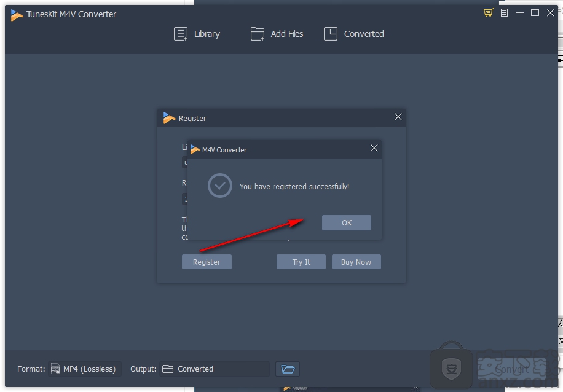
Task: Click the Convert button
Action: click(511, 369)
